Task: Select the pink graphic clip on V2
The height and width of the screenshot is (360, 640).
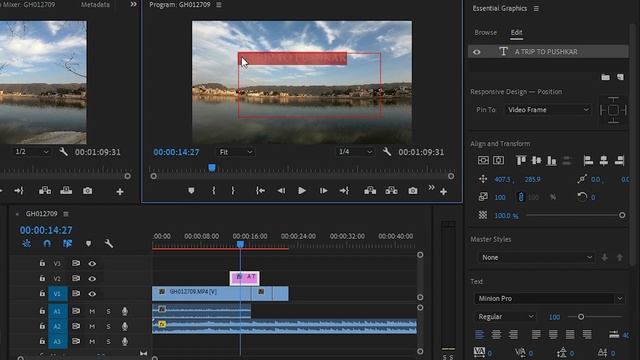Action: pos(244,278)
